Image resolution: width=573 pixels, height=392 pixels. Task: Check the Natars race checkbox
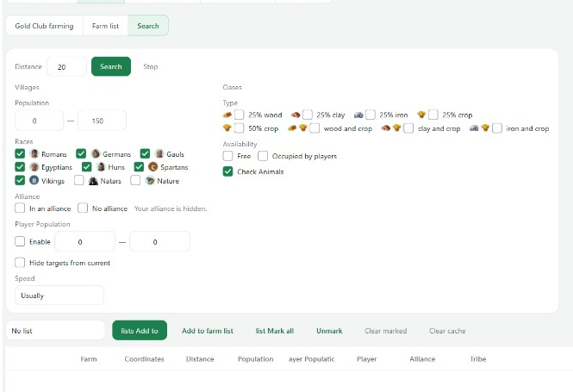[x=79, y=180]
